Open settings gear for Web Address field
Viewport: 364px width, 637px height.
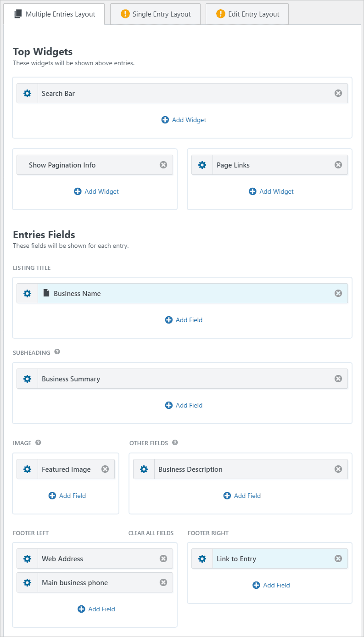[27, 559]
